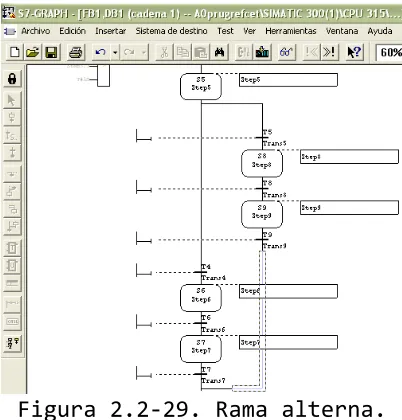This screenshot has height=420, width=402.
Task: Open the Ver menu
Action: pyautogui.click(x=250, y=31)
